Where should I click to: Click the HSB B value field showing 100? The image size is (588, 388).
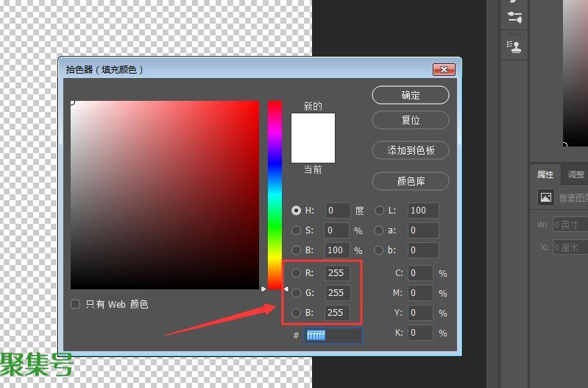pos(337,250)
